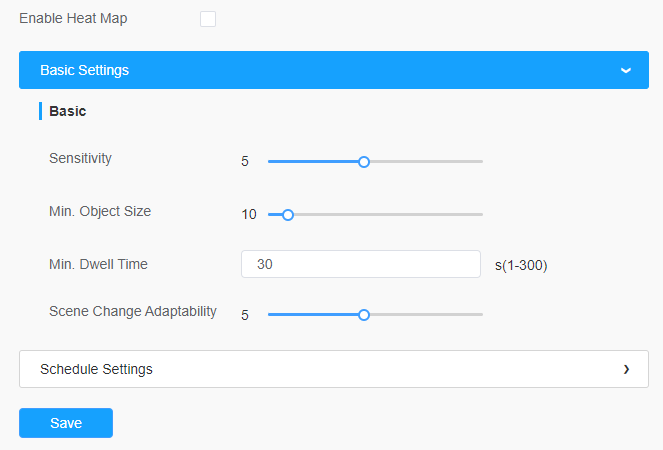Click the Sensitivity slider track at far right

point(478,162)
